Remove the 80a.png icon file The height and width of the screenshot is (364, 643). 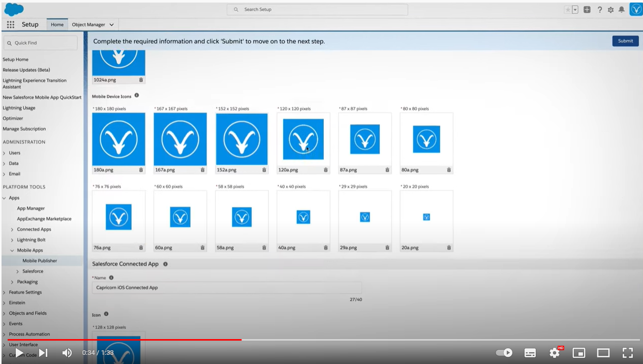[449, 170]
